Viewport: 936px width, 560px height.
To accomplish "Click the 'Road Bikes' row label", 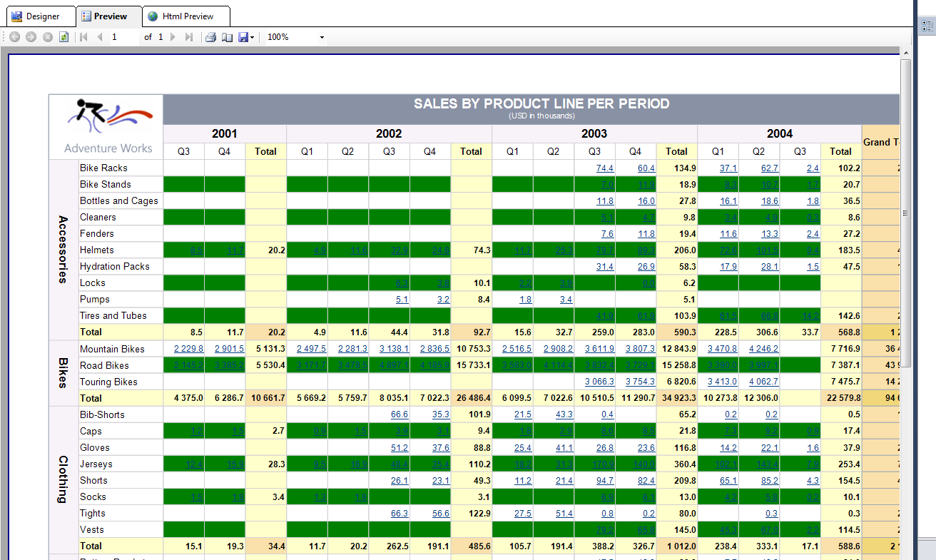I will [105, 365].
